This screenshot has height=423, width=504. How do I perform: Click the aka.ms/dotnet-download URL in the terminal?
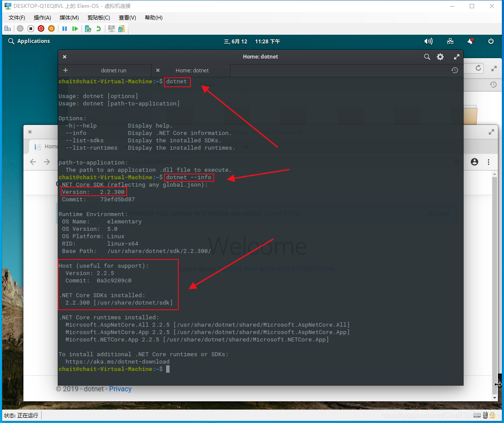pyautogui.click(x=117, y=361)
